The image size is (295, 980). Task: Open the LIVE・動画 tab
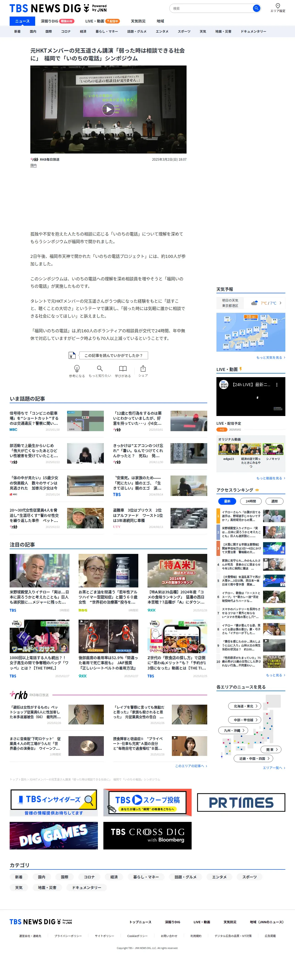point(102,21)
